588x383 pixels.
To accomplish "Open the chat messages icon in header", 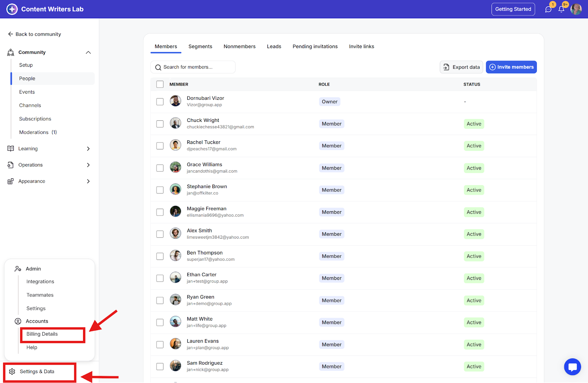I will (x=548, y=10).
